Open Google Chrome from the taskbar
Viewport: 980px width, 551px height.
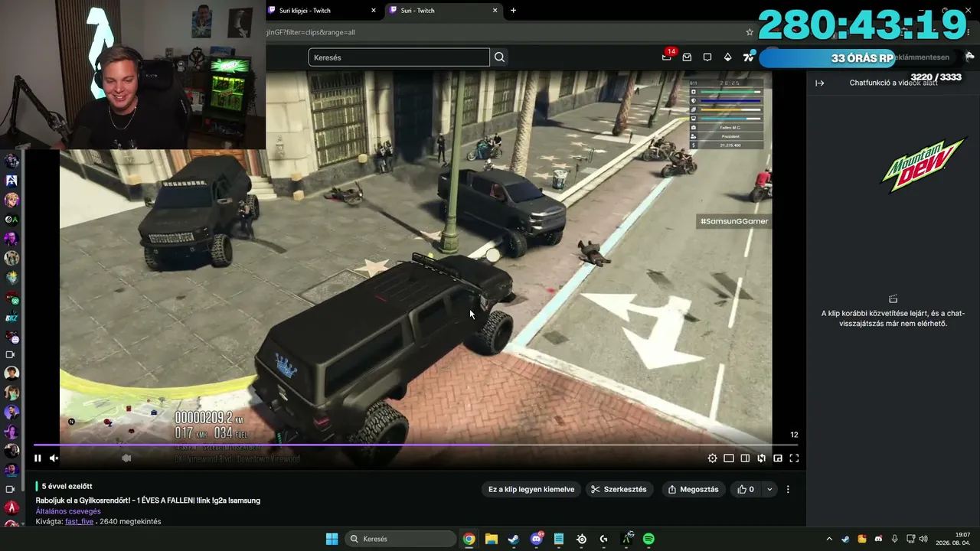469,539
